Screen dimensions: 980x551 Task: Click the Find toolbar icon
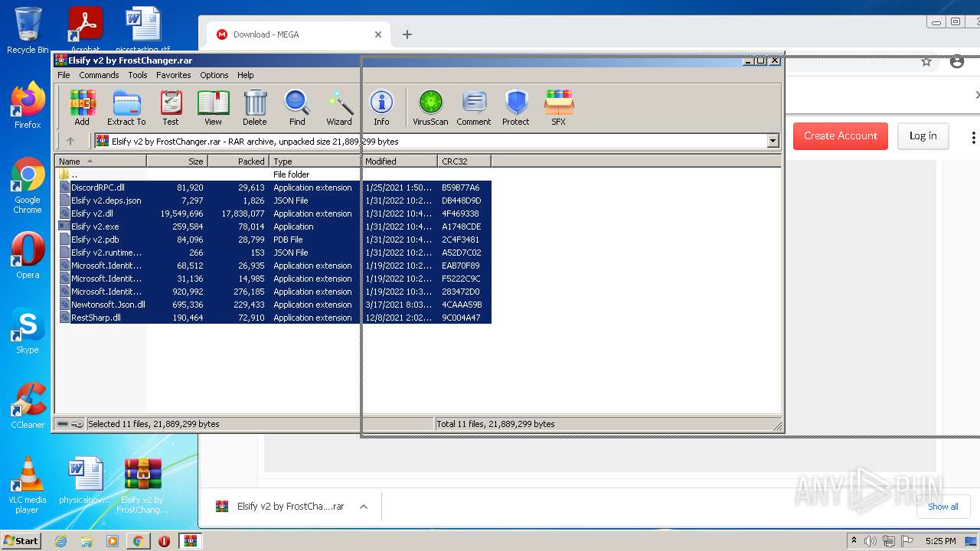(297, 108)
